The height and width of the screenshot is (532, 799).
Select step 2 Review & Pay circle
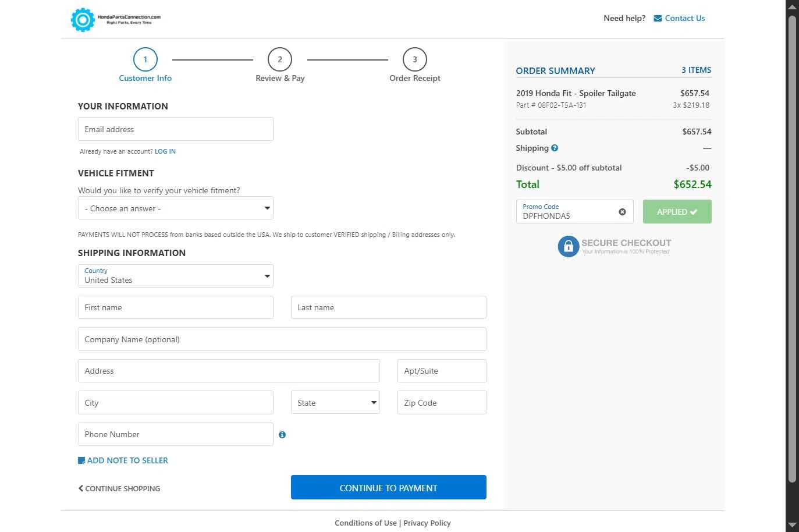click(x=280, y=59)
